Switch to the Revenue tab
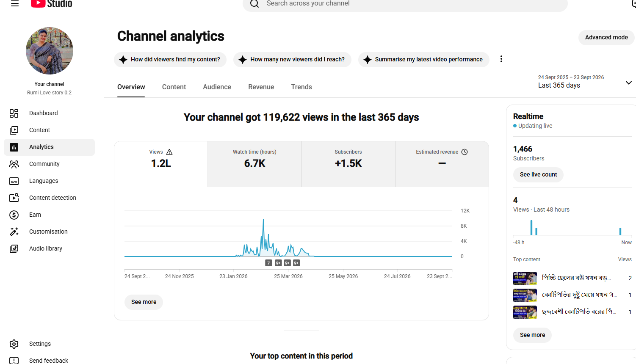636x364 pixels. (x=261, y=87)
